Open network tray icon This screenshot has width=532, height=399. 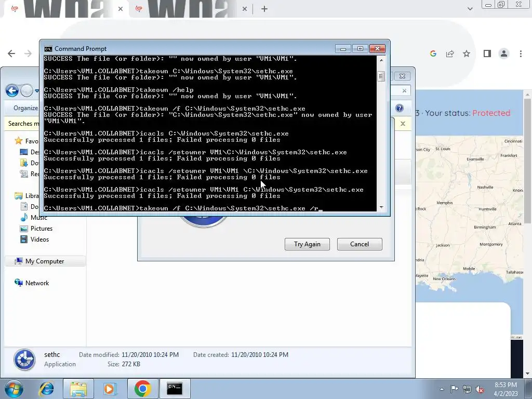coord(467,389)
